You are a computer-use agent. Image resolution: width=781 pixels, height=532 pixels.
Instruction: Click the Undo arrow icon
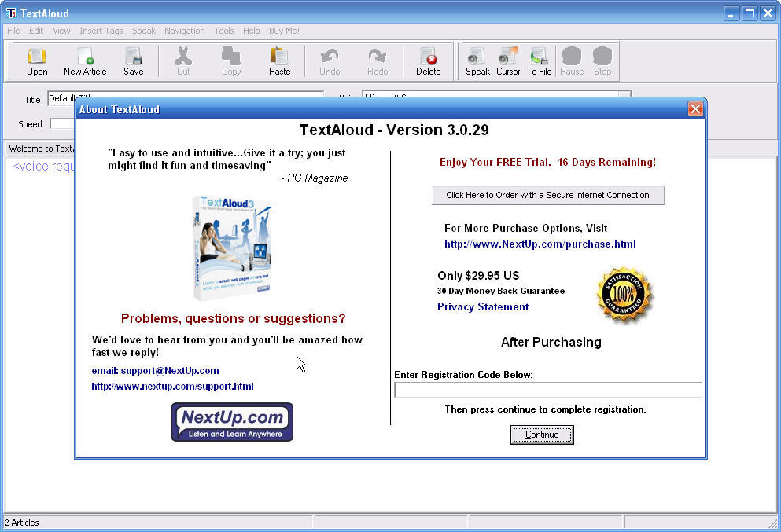pos(330,61)
